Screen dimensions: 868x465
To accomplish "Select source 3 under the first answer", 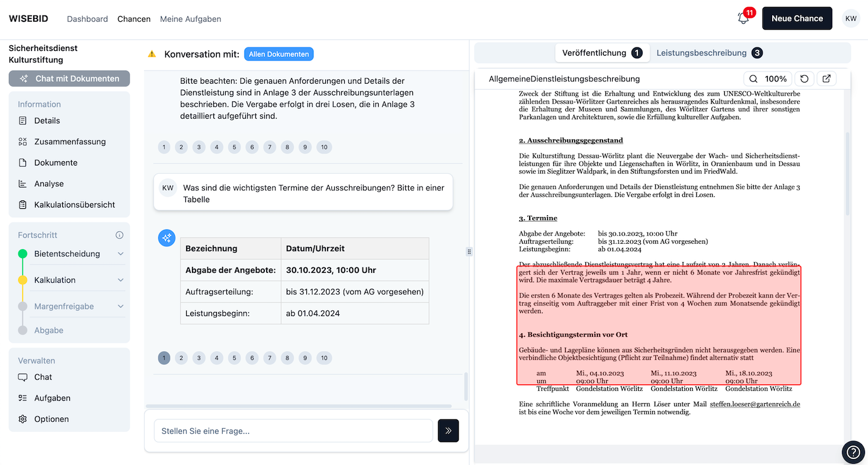I will point(199,147).
